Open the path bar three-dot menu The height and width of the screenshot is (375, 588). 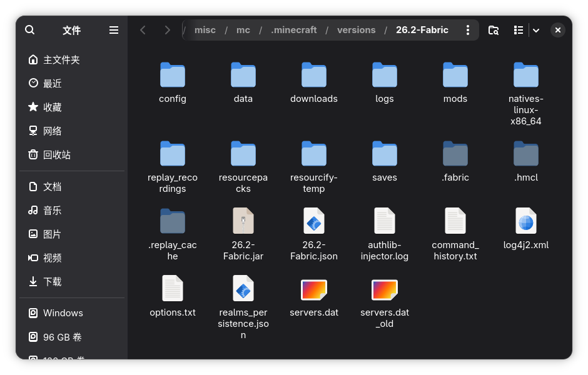pyautogui.click(x=468, y=30)
